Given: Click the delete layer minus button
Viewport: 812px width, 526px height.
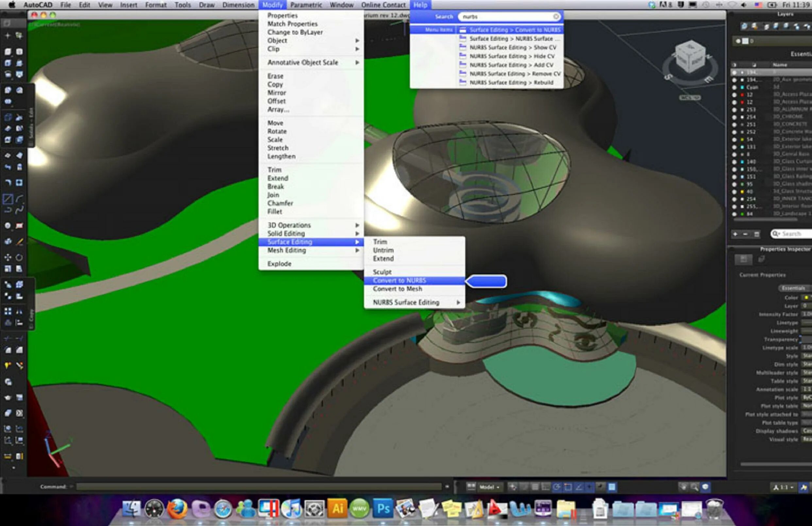Looking at the screenshot, I should [745, 234].
